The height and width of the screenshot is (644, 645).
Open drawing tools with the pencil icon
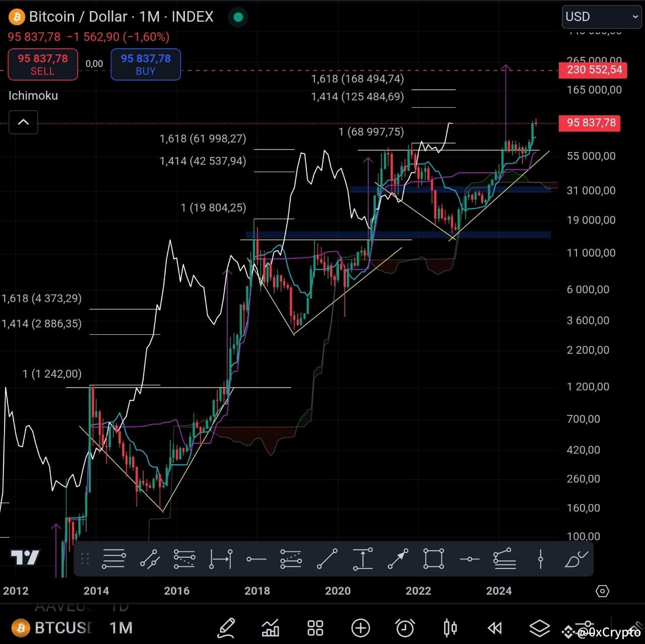click(x=226, y=628)
